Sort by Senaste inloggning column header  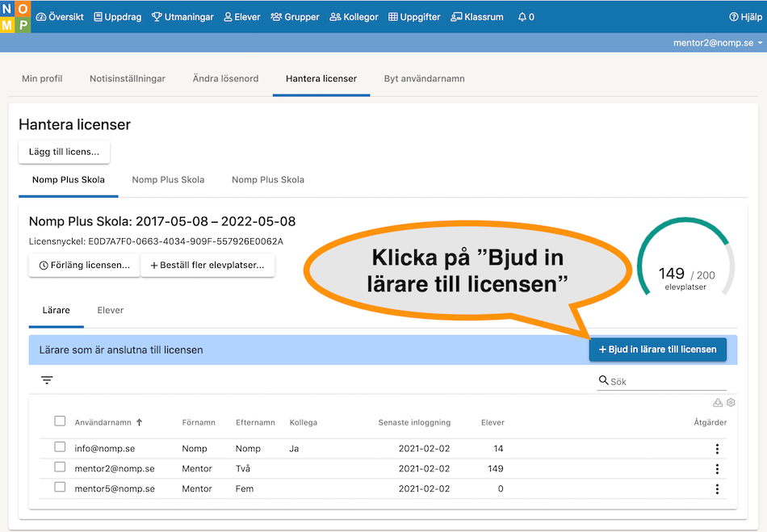(414, 422)
